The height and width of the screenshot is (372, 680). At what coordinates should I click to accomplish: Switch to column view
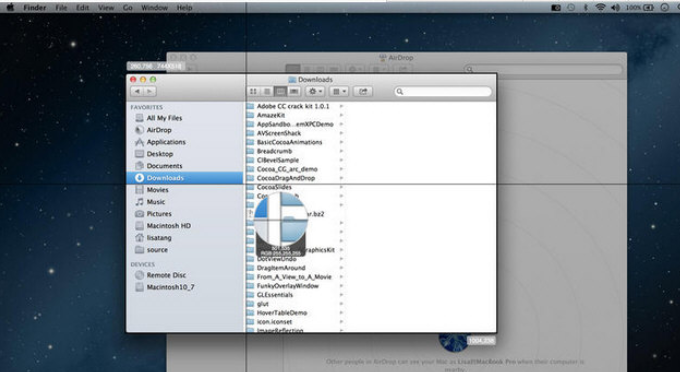click(x=281, y=91)
